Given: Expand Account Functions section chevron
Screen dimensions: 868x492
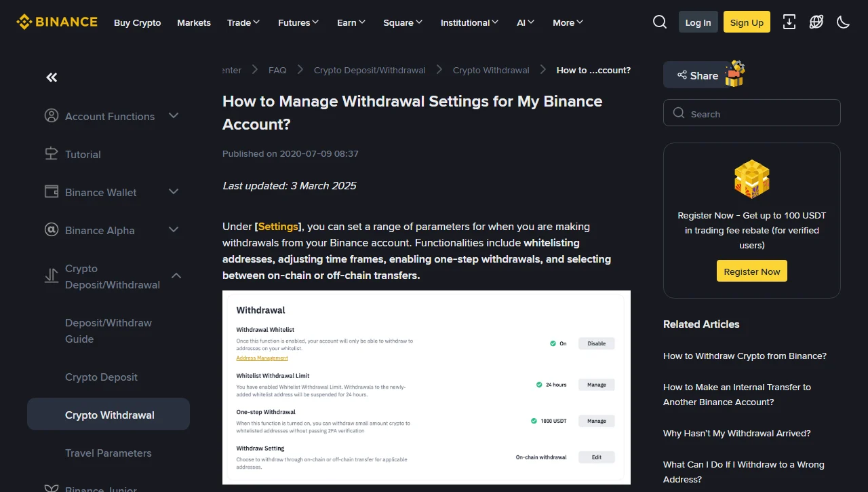Looking at the screenshot, I should click(x=174, y=115).
